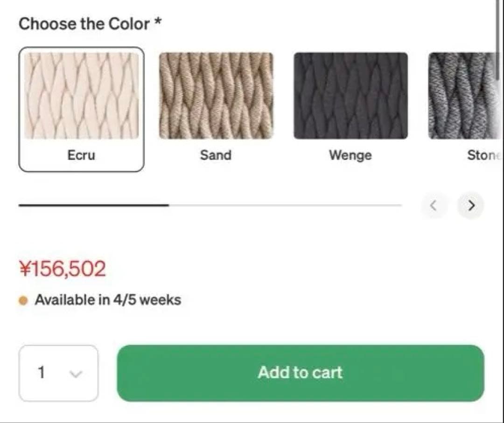The image size is (504, 423).
Task: Choose the Sand rope color swatch
Action: (x=216, y=96)
